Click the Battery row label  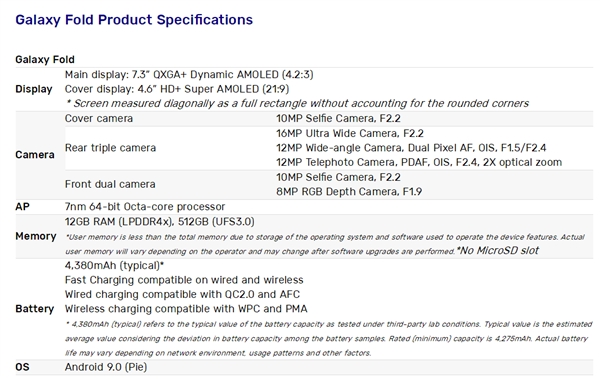34,309
